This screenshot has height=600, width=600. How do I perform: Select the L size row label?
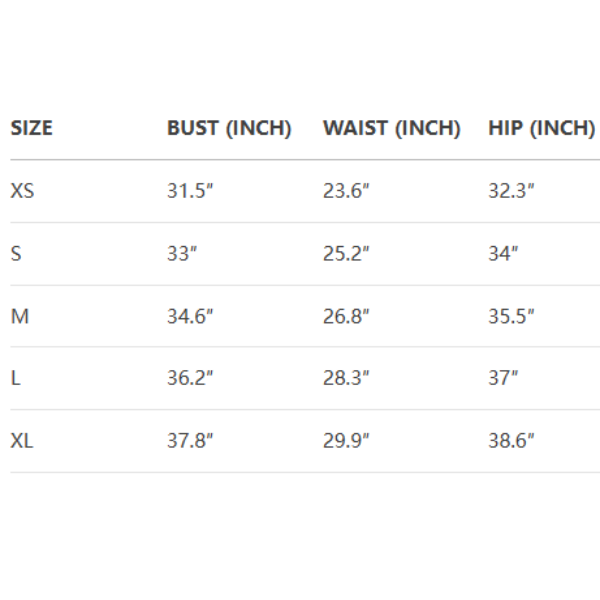pyautogui.click(x=15, y=378)
